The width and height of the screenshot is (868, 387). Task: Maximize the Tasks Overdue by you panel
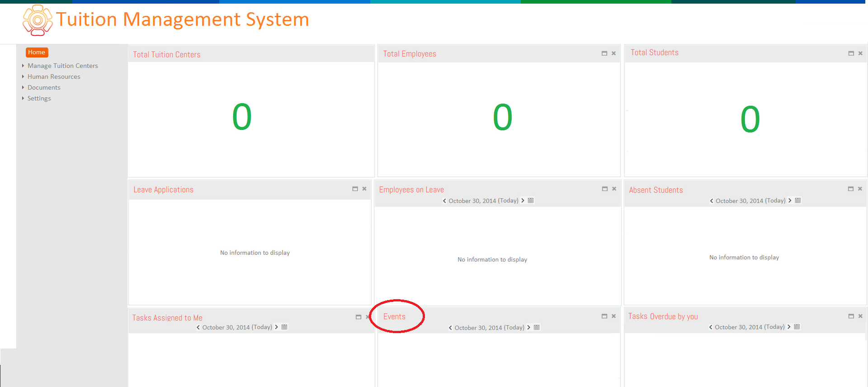pos(851,316)
